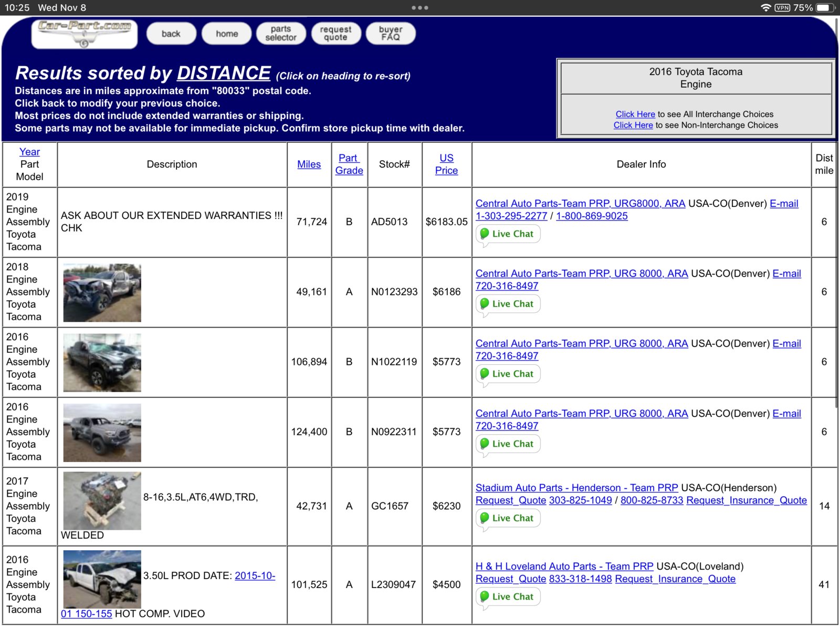View engine photo for stock GC1657

coord(102,501)
